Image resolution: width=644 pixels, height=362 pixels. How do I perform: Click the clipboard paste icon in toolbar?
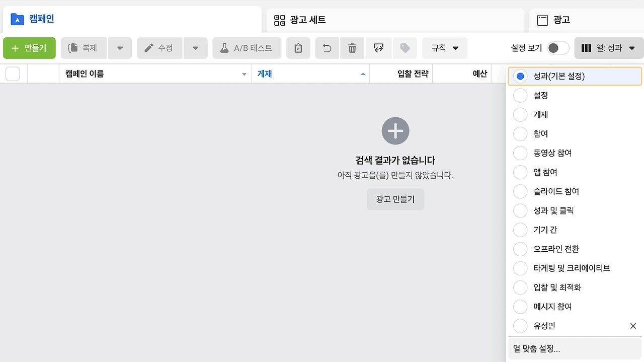[x=298, y=48]
